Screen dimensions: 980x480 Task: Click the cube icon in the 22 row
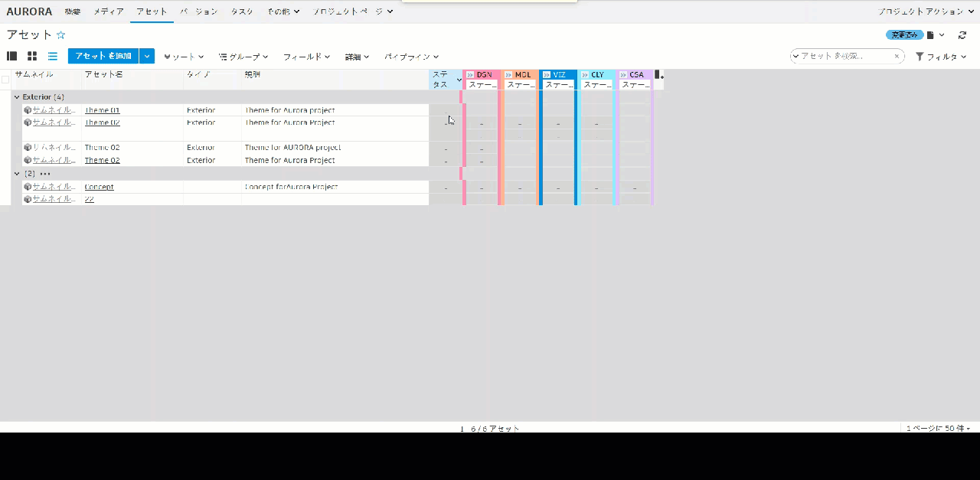click(x=28, y=198)
